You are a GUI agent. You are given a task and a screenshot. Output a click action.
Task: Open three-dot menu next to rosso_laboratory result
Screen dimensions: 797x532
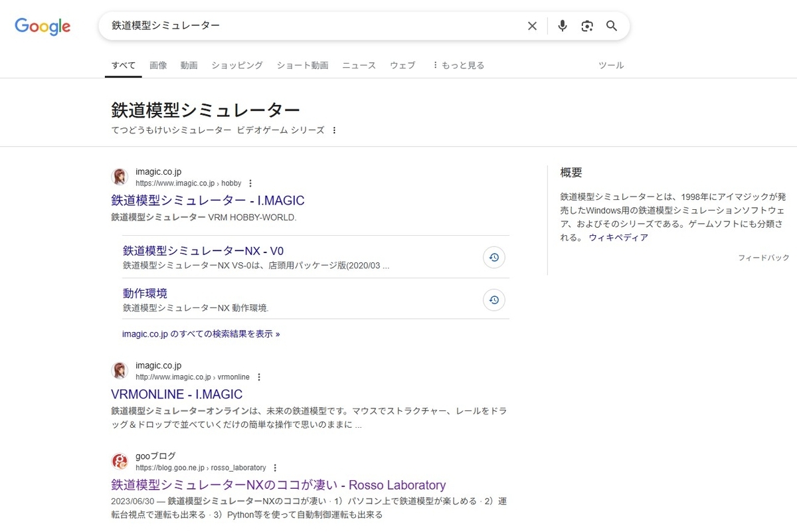(275, 468)
